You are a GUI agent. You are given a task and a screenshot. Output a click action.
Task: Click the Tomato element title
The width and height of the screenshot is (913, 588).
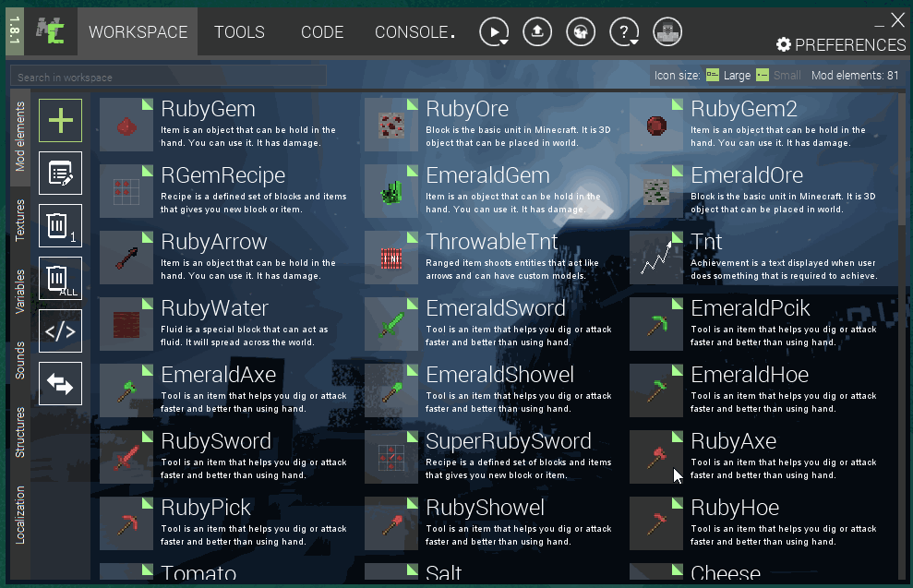198,571
